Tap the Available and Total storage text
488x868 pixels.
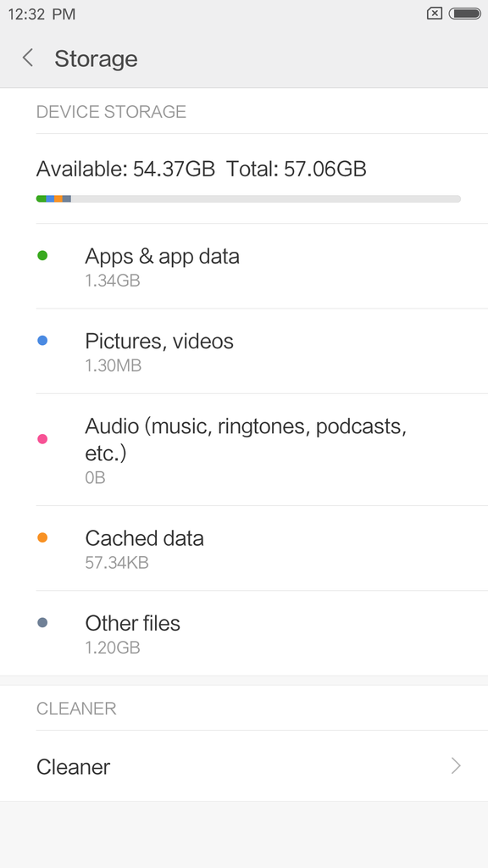pyautogui.click(x=202, y=169)
